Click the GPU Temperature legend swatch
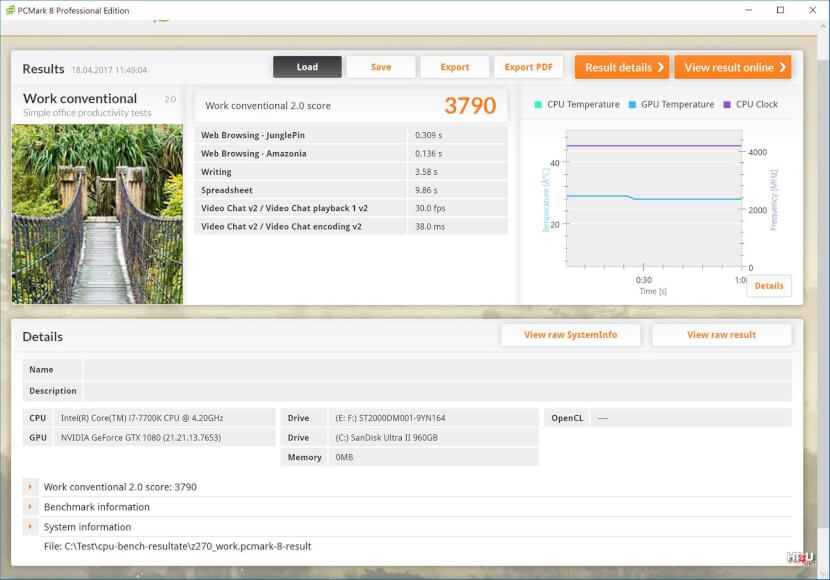This screenshot has width=830, height=580. (x=632, y=105)
